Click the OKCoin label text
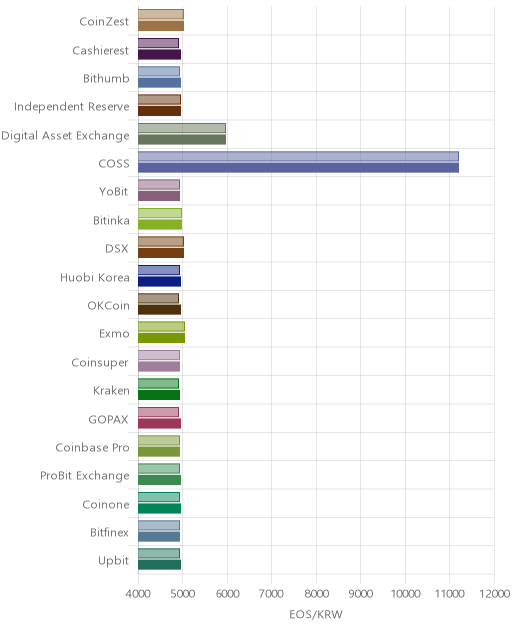The height and width of the screenshot is (632, 512). 108,306
